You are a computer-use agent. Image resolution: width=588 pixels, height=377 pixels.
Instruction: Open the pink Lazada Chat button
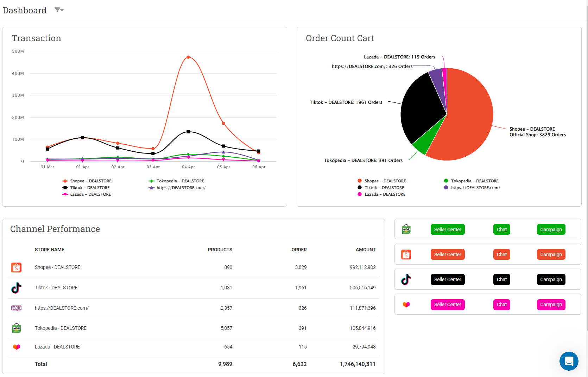tap(502, 304)
